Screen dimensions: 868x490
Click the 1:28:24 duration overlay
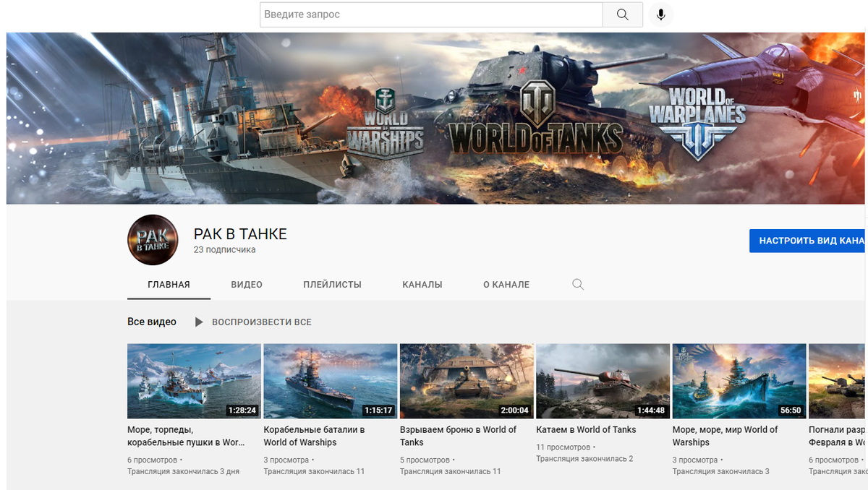243,408
